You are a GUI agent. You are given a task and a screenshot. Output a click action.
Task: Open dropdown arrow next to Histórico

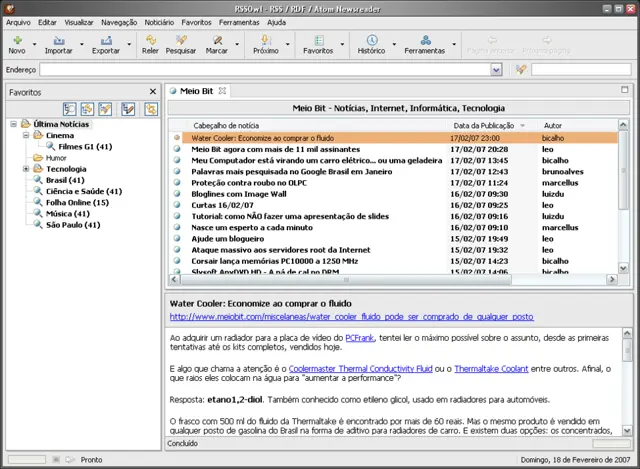394,44
